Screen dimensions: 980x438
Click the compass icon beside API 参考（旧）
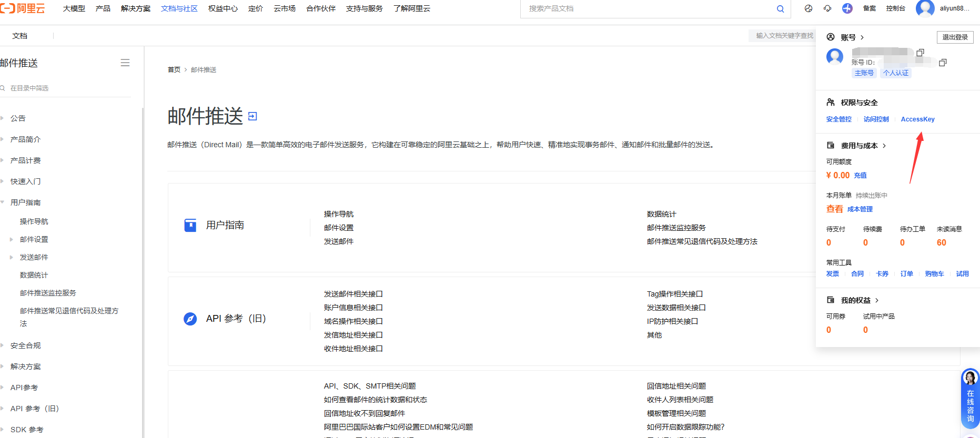click(190, 319)
